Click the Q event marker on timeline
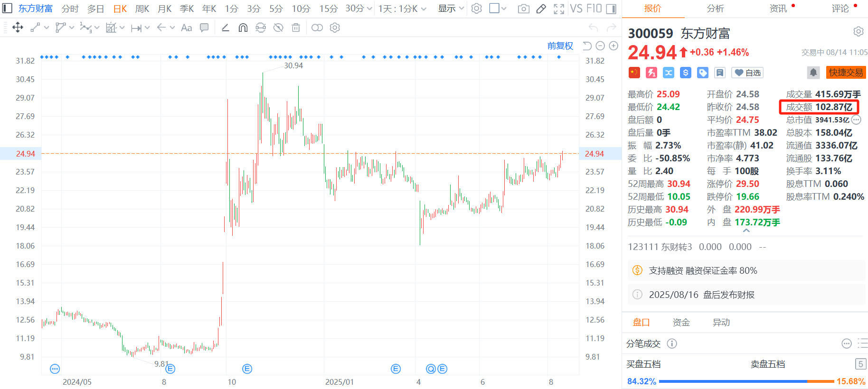 431,369
